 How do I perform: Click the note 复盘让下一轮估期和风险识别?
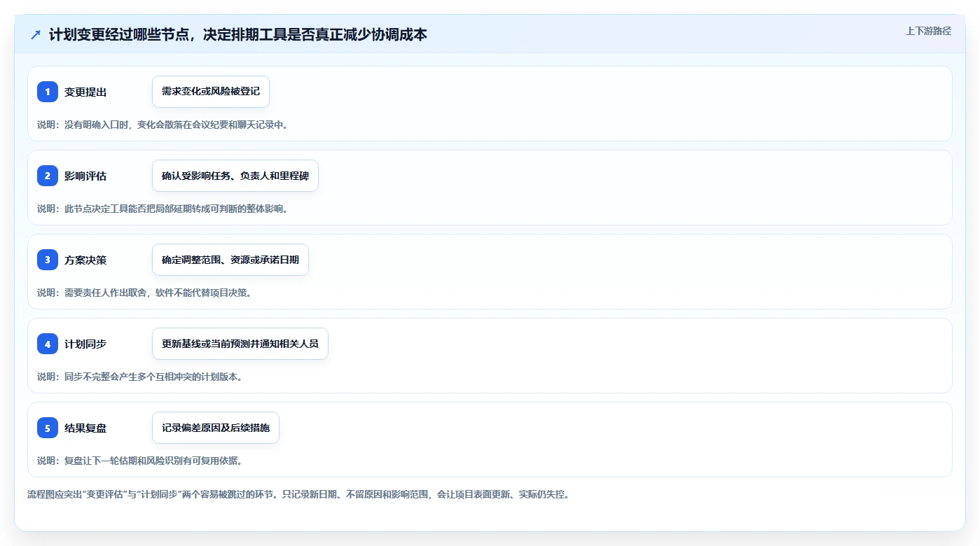tap(139, 461)
